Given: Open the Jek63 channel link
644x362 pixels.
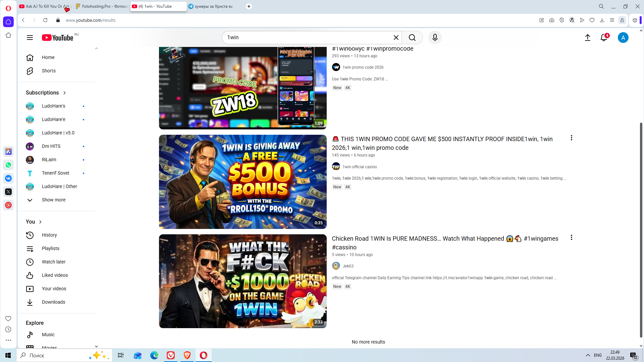Looking at the screenshot, I should [x=348, y=266].
